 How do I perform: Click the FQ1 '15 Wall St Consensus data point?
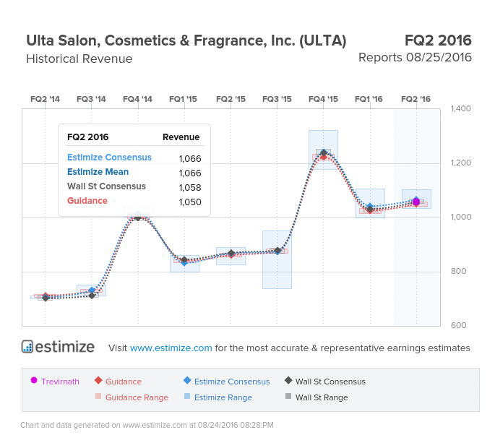(185, 260)
